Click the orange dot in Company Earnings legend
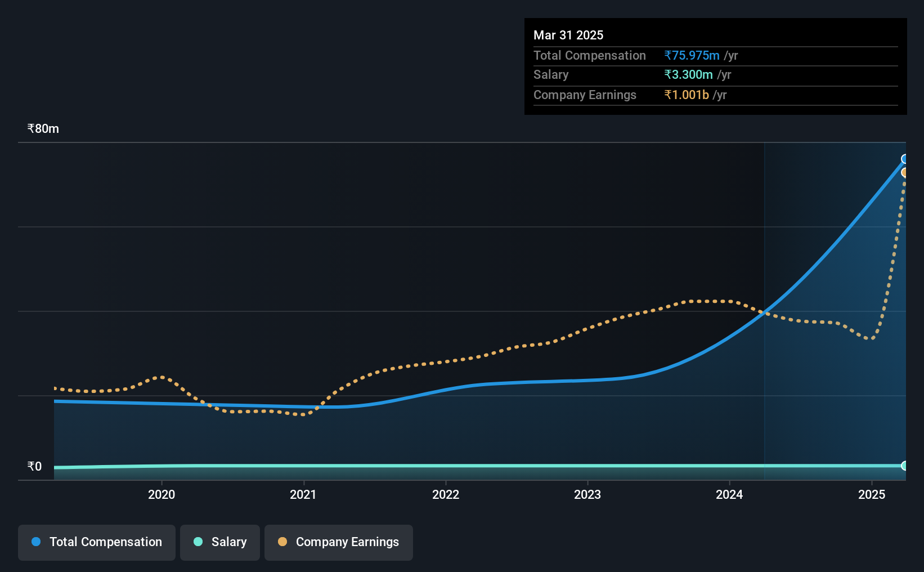This screenshot has height=572, width=924. click(282, 542)
